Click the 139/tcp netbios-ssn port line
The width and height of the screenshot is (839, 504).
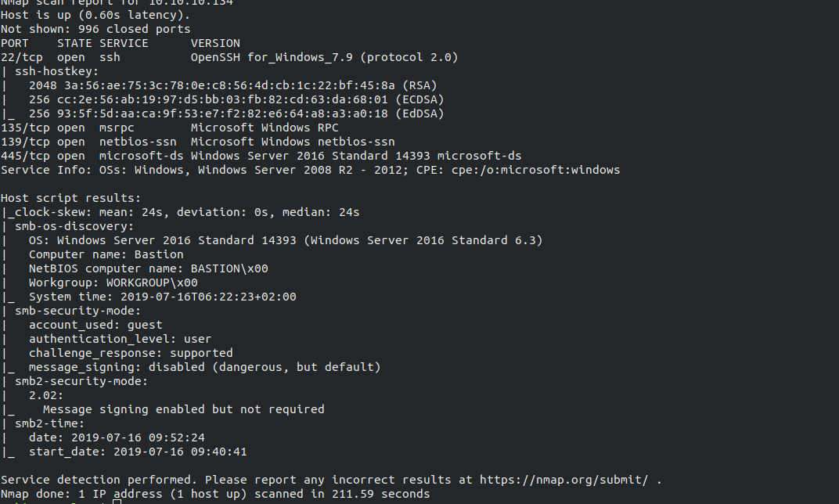198,142
